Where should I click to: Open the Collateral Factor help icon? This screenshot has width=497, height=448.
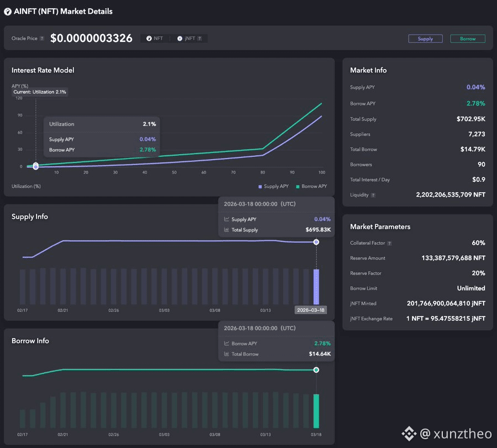[390, 243]
